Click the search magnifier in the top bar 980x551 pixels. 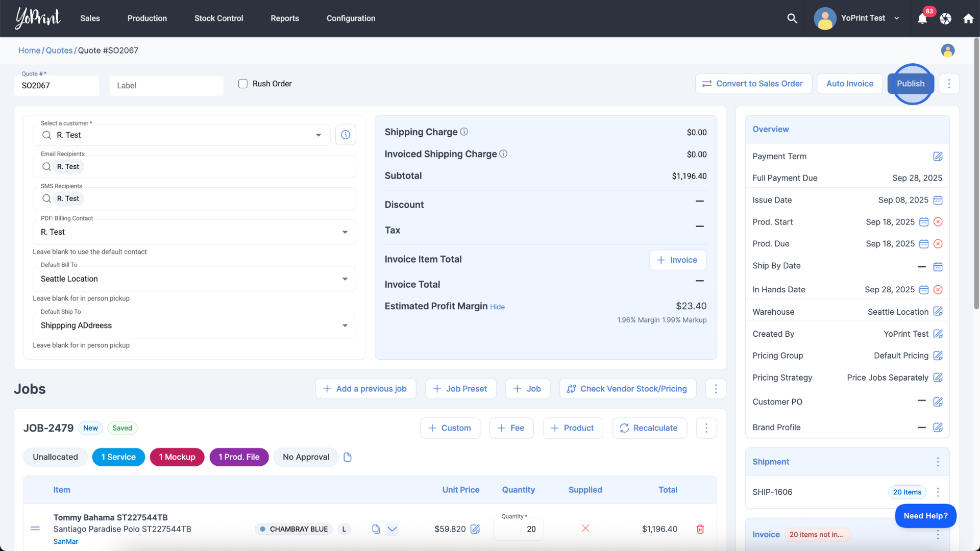(792, 18)
